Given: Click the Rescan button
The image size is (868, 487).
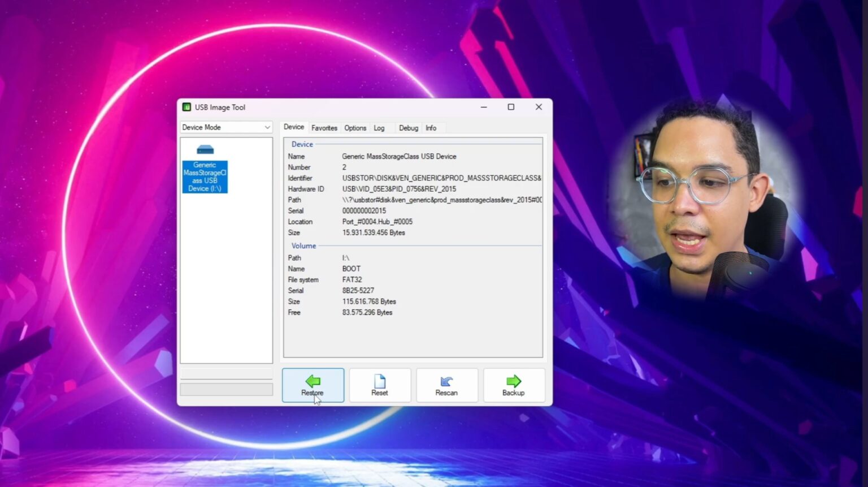Looking at the screenshot, I should 447,385.
